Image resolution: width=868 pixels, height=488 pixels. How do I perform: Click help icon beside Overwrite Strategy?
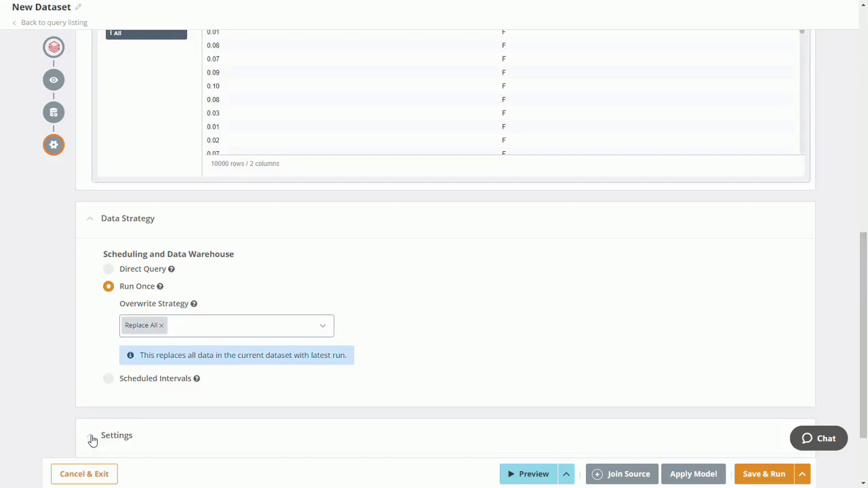click(x=194, y=304)
